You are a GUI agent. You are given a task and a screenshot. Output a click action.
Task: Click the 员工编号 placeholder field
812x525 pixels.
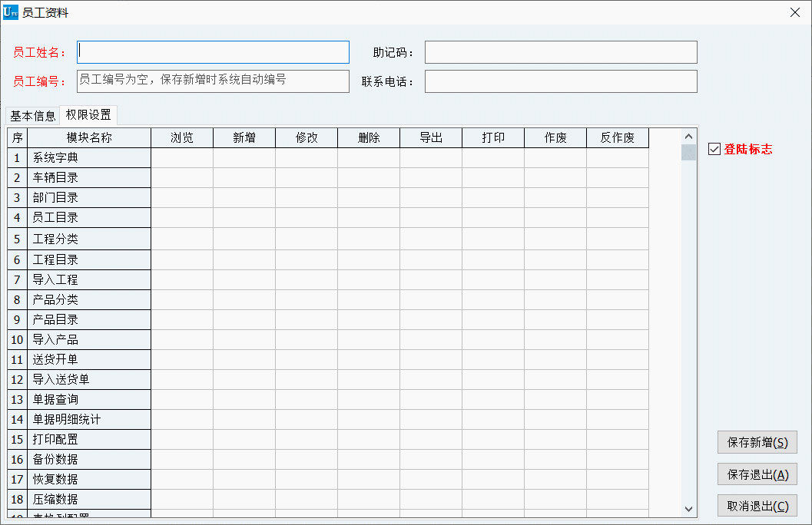(213, 81)
